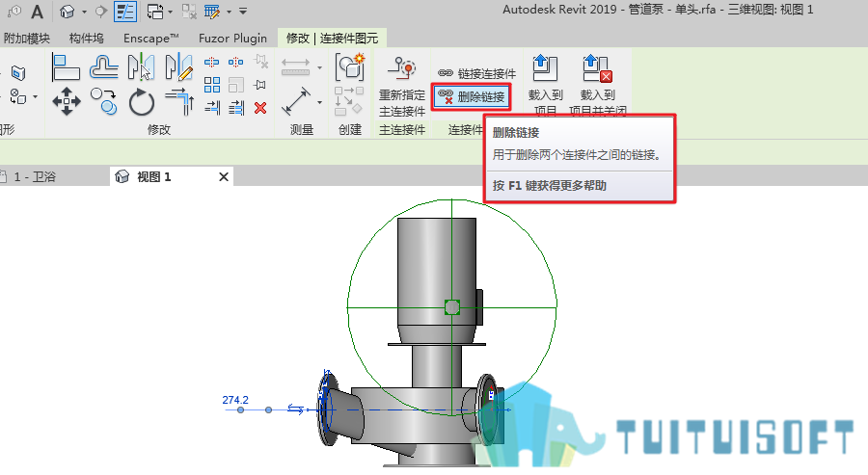Viewport: 868px width, 475px height.
Task: Open the 构件坞 ribbon tab
Action: tap(87, 39)
